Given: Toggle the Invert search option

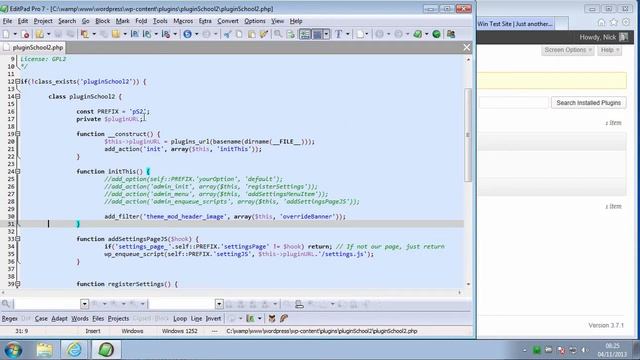Looking at the screenshot, I should click(213, 318).
